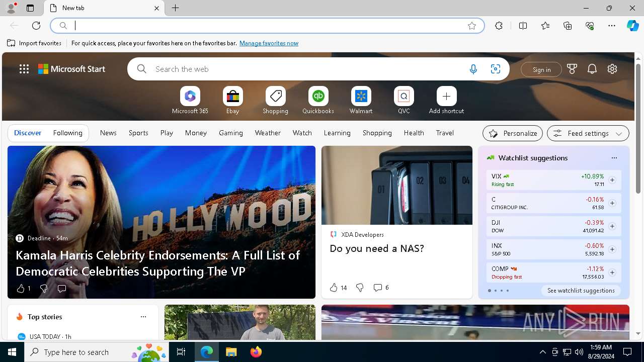Open Shopping shortcut tile
This screenshot has height=362, width=644.
coord(276,101)
